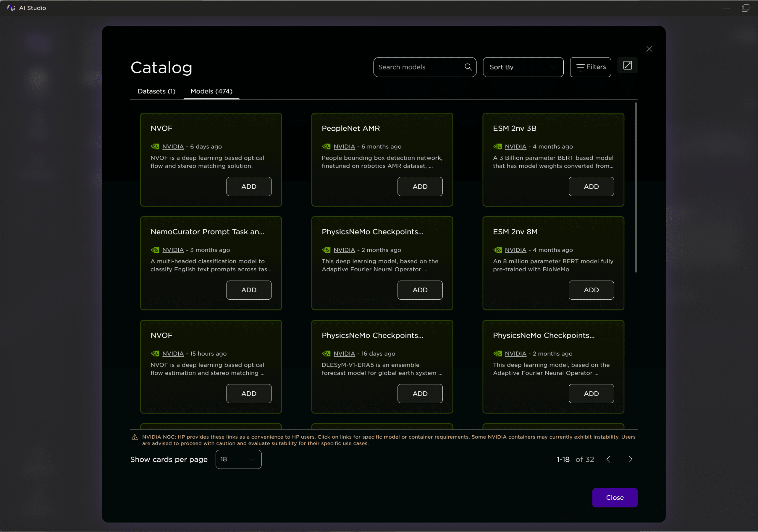758x532 pixels.
Task: Go to previous page of cards
Action: pos(608,459)
